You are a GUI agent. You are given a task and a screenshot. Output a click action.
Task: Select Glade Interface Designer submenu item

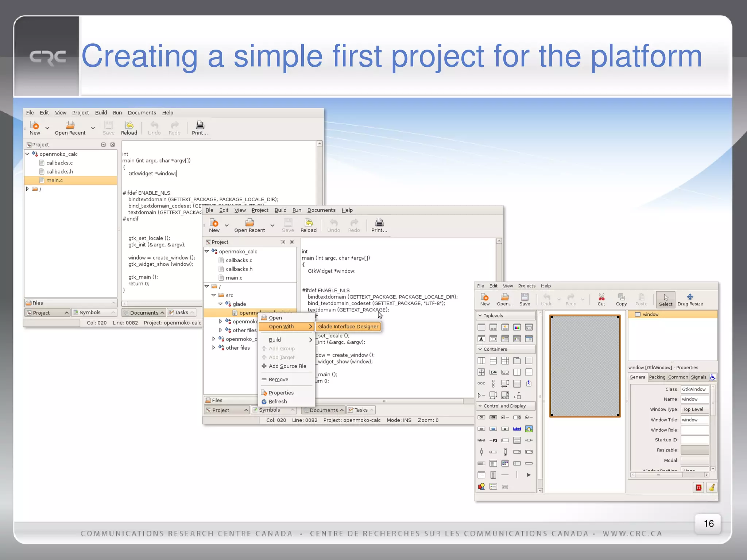click(x=348, y=326)
